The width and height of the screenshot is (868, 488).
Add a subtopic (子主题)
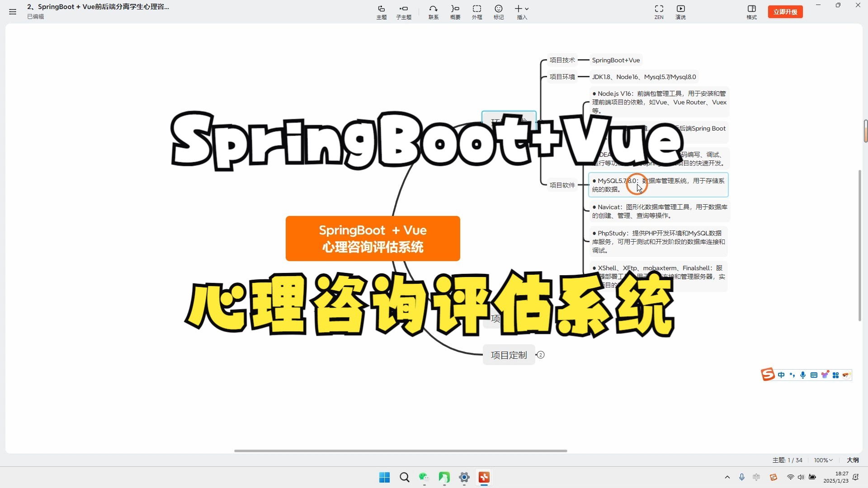tap(404, 12)
